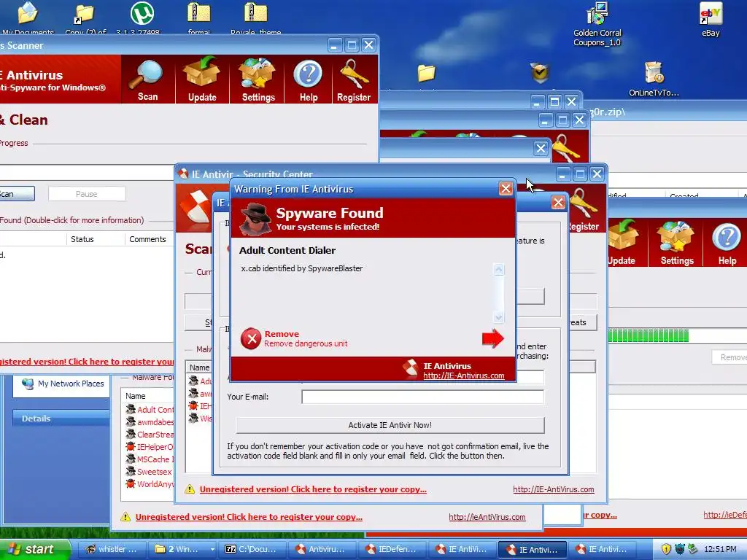The height and width of the screenshot is (560, 747).
Task: Select IEHelperO malware entry
Action: click(150, 447)
